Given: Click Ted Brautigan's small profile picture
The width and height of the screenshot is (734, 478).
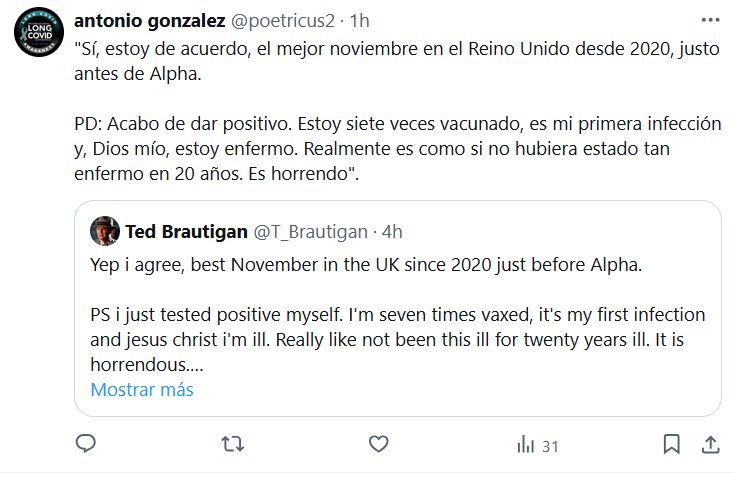Looking at the screenshot, I should (105, 231).
